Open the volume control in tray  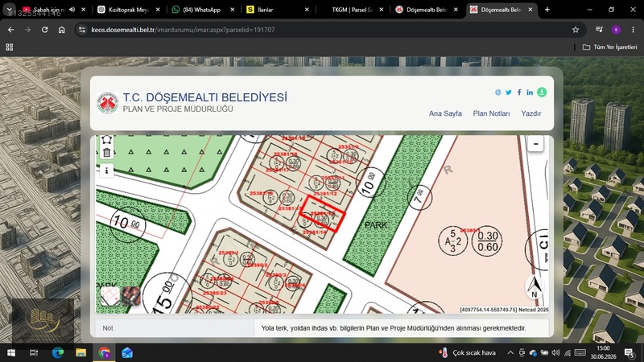(x=556, y=353)
